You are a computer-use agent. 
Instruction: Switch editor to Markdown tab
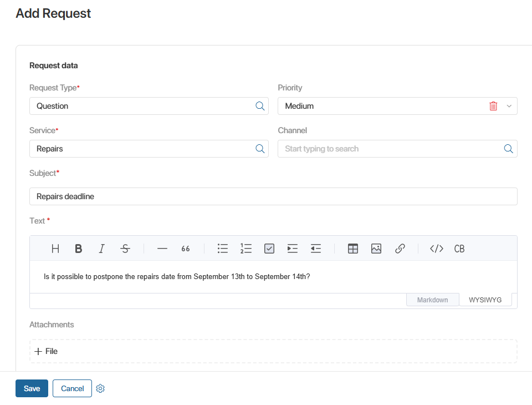pos(432,300)
